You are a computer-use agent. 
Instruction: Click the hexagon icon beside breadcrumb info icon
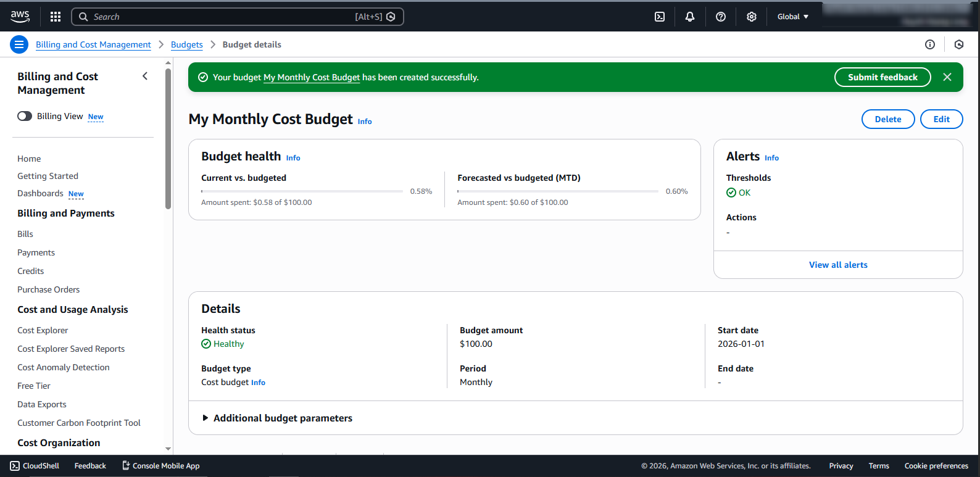coord(959,44)
